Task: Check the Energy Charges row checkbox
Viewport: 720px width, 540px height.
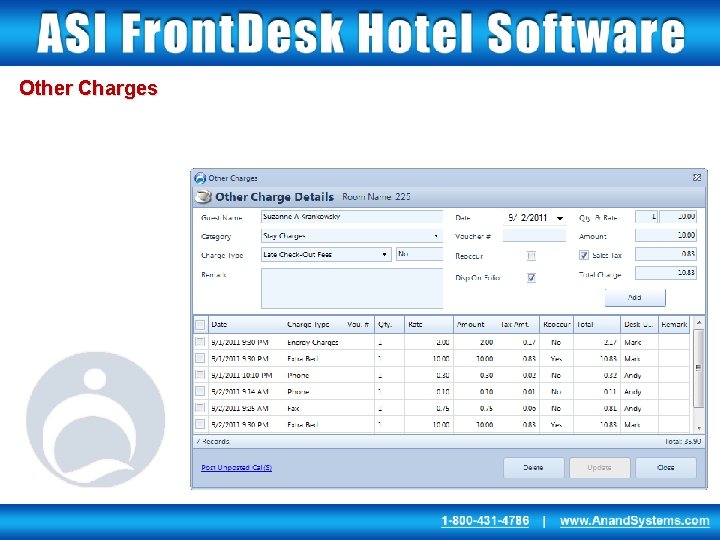Action: pos(200,342)
